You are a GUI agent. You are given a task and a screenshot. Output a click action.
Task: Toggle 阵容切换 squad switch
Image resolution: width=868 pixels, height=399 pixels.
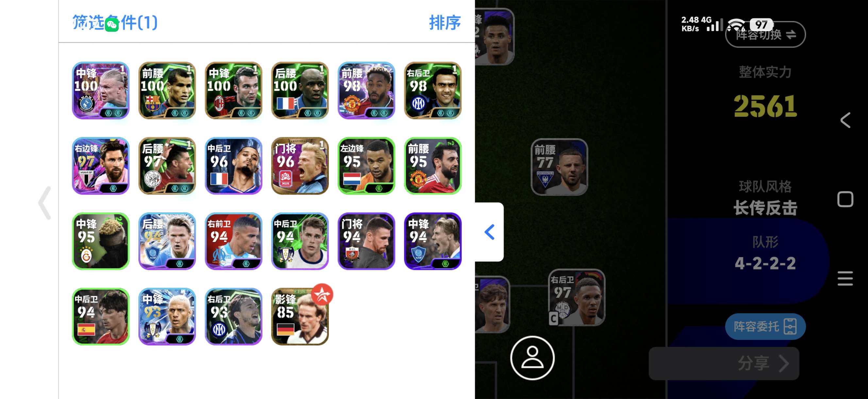pos(765,34)
